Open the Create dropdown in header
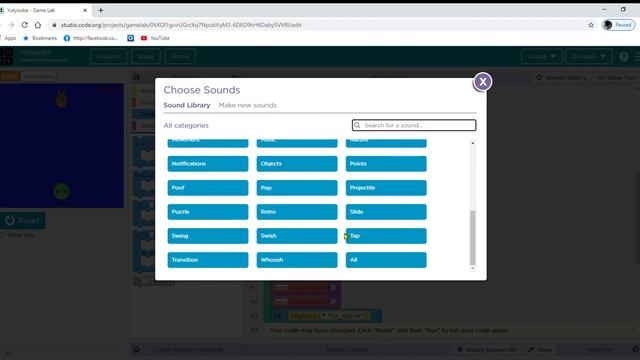Viewport: 640px width, 360px height. click(542, 56)
